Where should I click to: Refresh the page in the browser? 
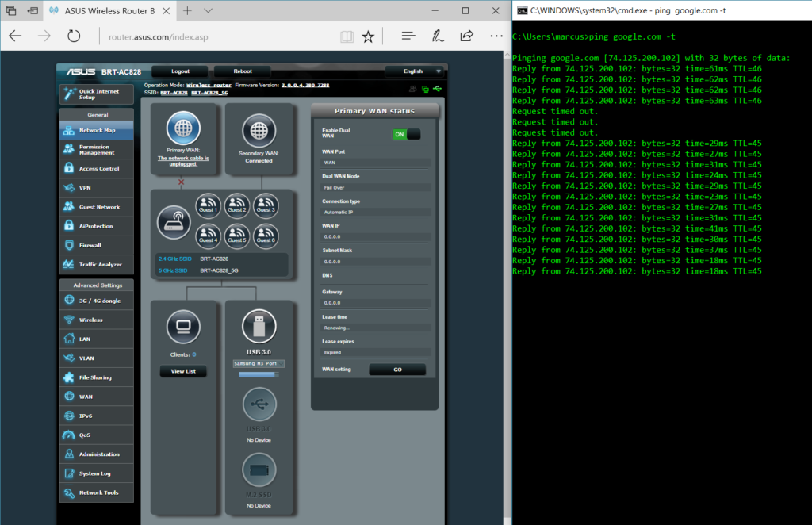click(74, 36)
